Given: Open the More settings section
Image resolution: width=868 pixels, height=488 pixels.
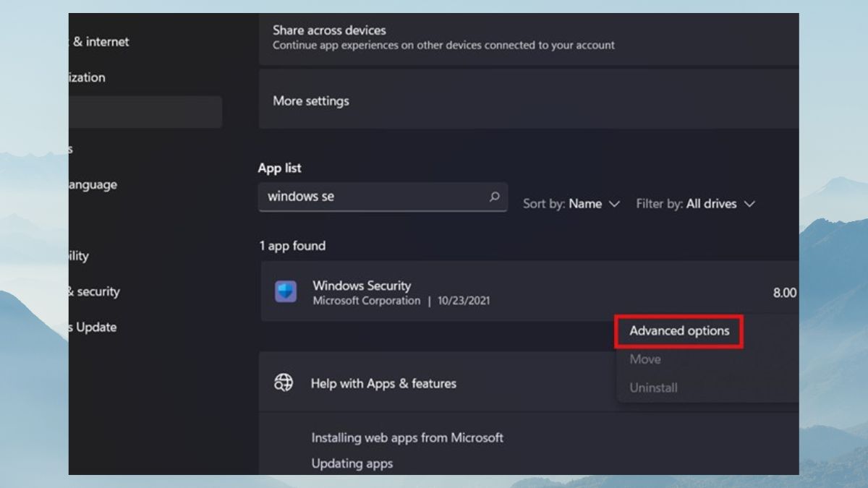Looking at the screenshot, I should [529, 100].
